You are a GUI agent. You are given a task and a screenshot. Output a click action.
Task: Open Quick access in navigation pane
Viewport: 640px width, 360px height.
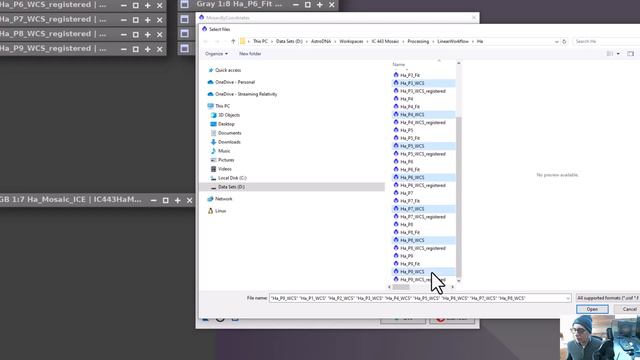[x=228, y=70]
